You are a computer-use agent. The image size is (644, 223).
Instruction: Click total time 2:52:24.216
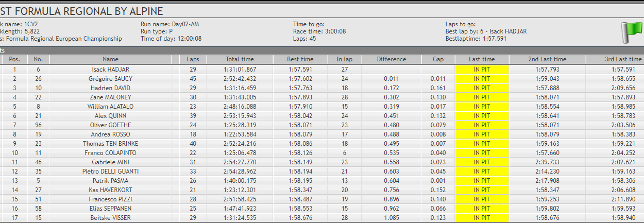(x=240, y=144)
